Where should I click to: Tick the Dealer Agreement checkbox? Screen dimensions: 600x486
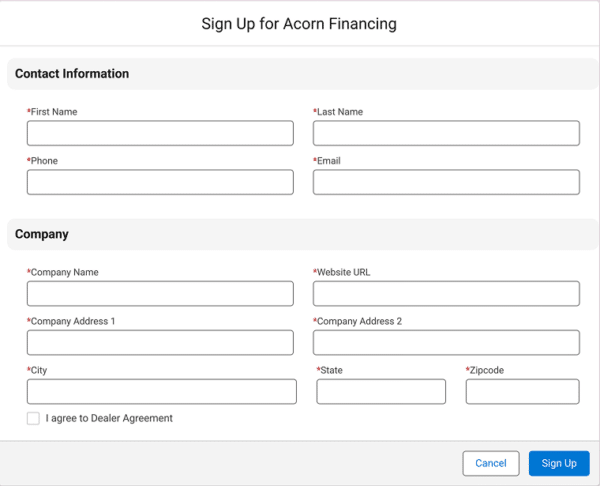34,418
